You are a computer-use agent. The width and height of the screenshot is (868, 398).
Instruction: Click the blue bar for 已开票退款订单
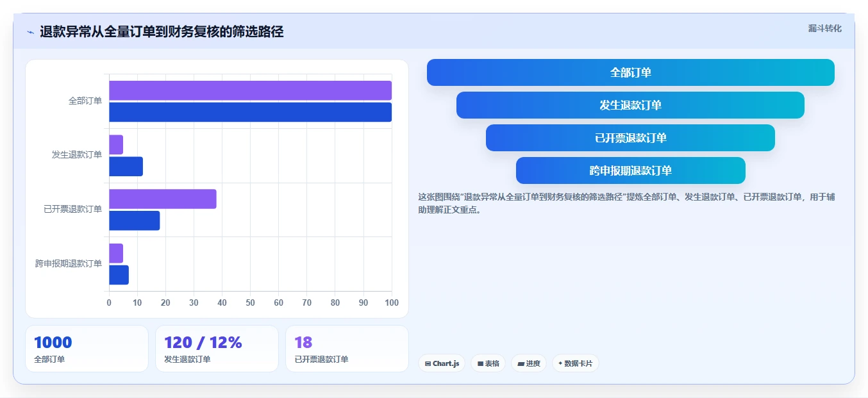click(x=135, y=220)
